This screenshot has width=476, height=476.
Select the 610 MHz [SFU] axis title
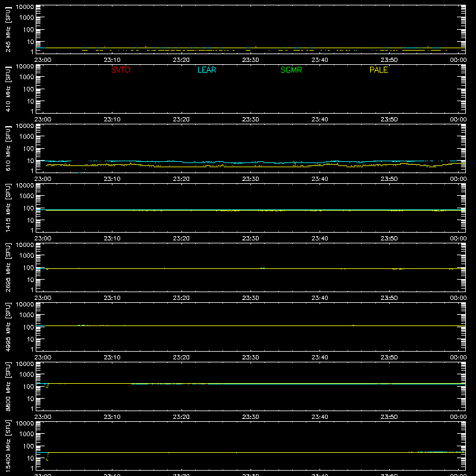click(x=8, y=148)
